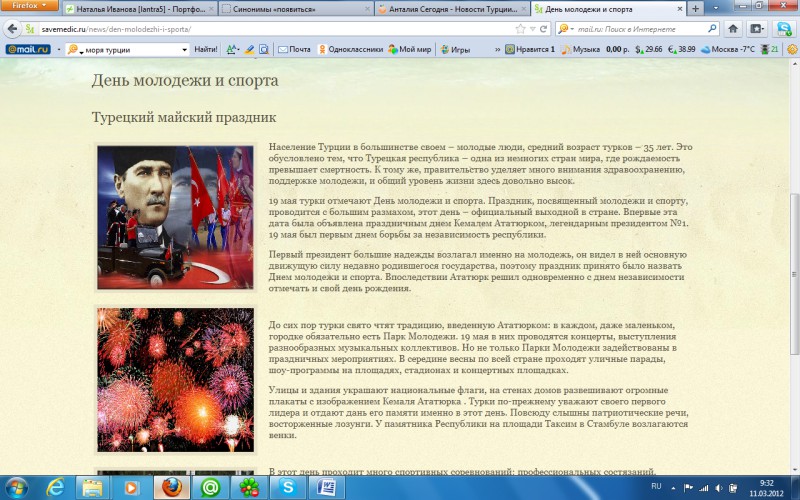Switch to the Анталия Сегодня tab
This screenshot has height=500, width=800.
point(453,9)
